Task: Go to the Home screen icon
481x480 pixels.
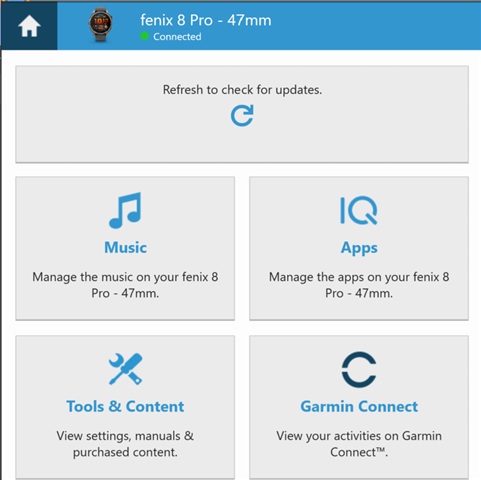Action: pos(29,26)
